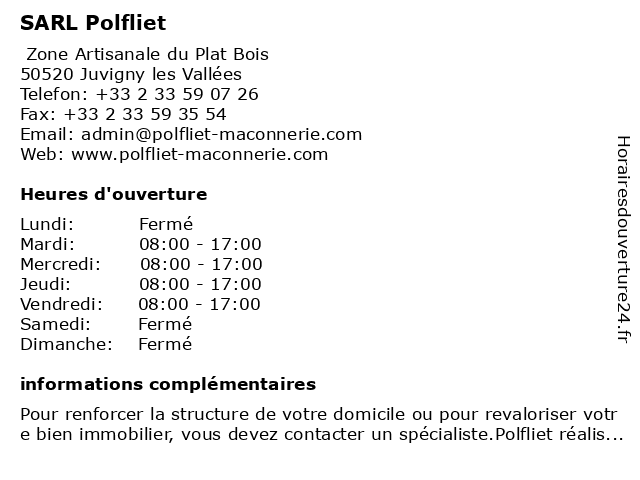Open the www.polfliet-maconnerie.com website link
Image resolution: width=640 pixels, height=480 pixels.
coord(200,154)
